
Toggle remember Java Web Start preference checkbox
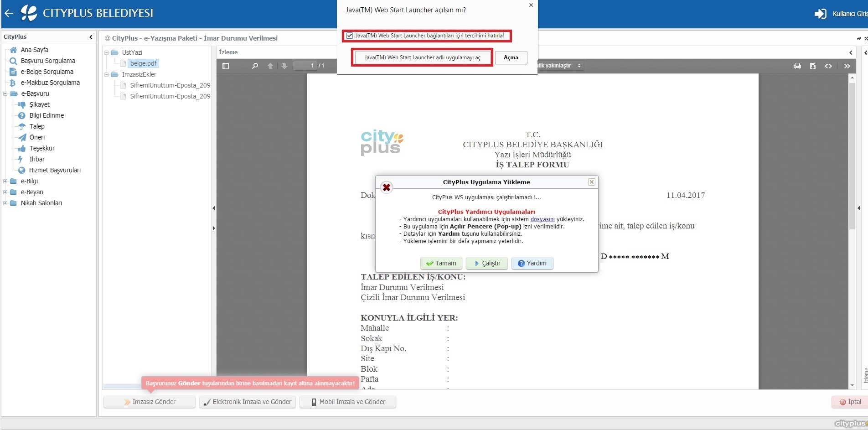[x=350, y=36]
